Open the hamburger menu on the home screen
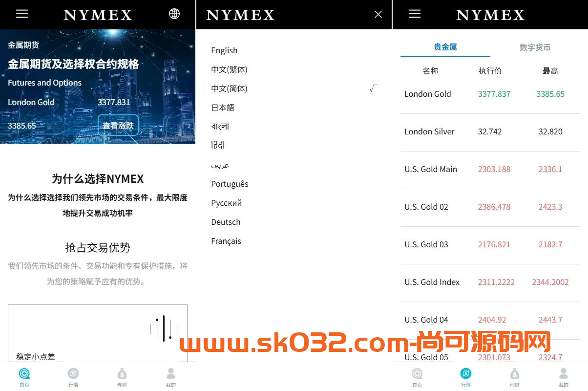 tap(22, 13)
